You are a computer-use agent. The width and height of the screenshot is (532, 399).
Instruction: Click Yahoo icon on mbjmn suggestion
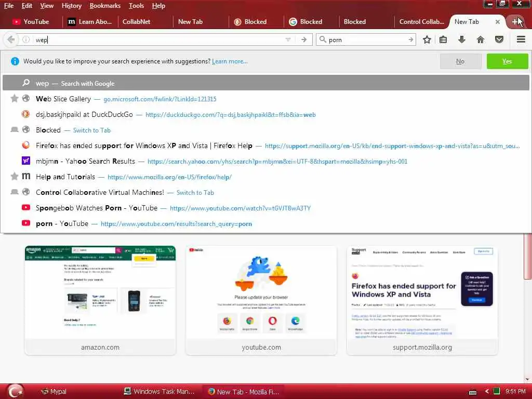point(26,161)
